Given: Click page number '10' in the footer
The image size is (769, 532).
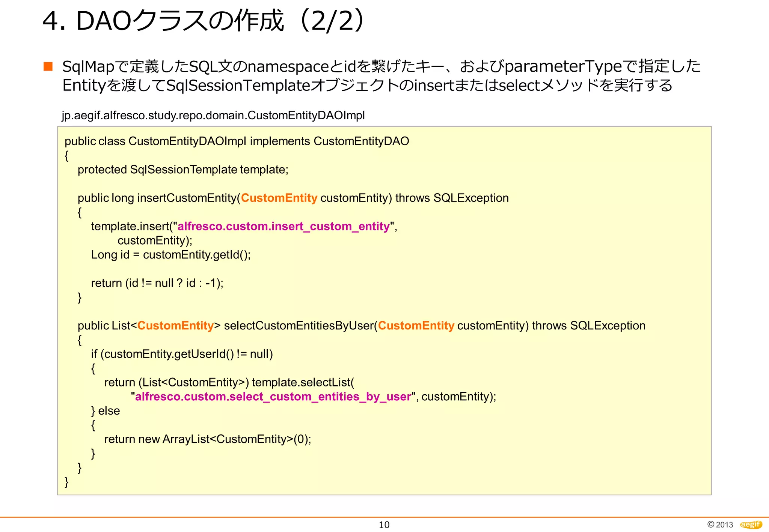Looking at the screenshot, I should pyautogui.click(x=384, y=525).
